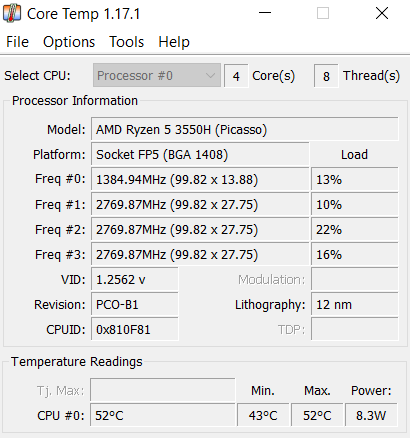Screen dimensions: 410x438
Task: Click the grayed-out maximize window button
Action: tap(323, 13)
